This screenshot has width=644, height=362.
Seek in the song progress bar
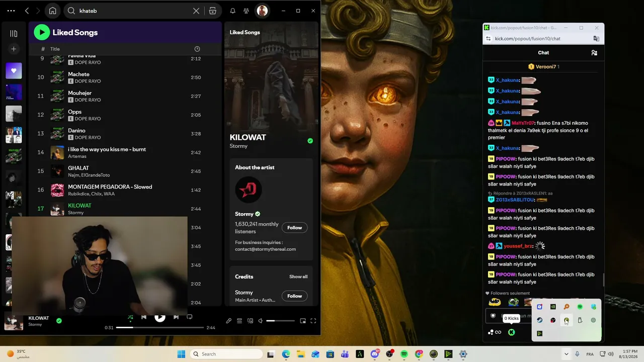(x=160, y=327)
